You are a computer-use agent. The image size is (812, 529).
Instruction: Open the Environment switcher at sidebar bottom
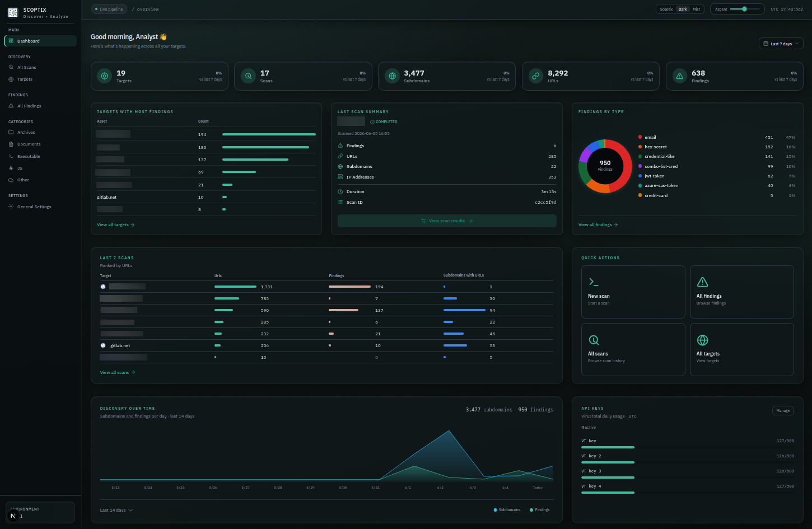pos(40,513)
